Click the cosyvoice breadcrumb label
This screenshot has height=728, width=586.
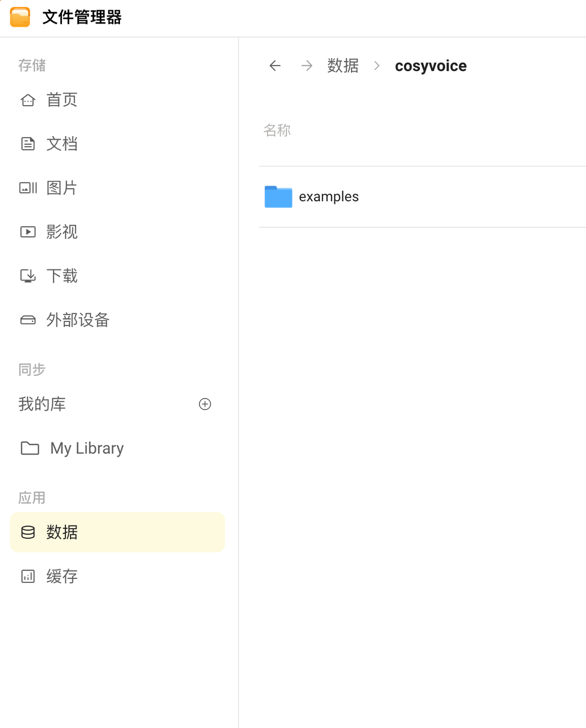431,66
